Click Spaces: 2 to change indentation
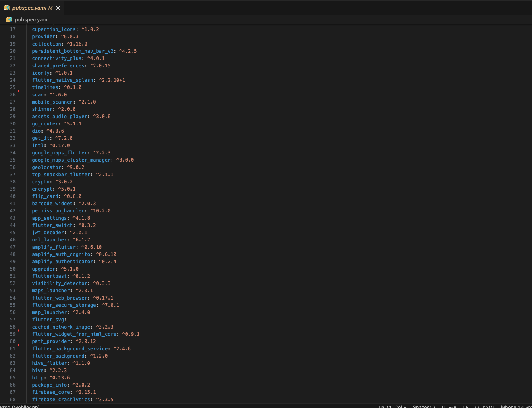The width and height of the screenshot is (532, 408). 424,406
